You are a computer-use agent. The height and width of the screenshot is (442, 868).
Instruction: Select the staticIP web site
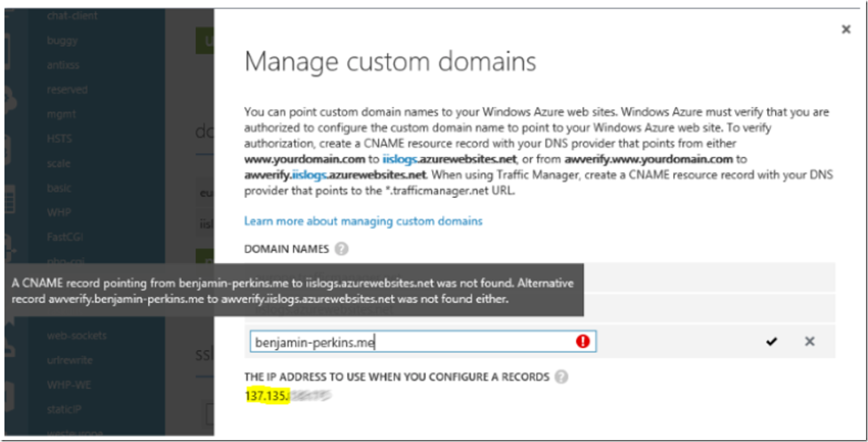coord(64,409)
